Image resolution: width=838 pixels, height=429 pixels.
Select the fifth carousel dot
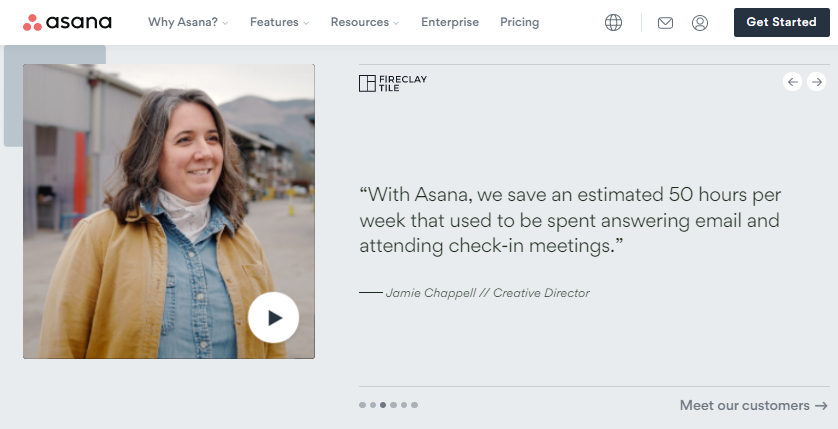tap(404, 405)
